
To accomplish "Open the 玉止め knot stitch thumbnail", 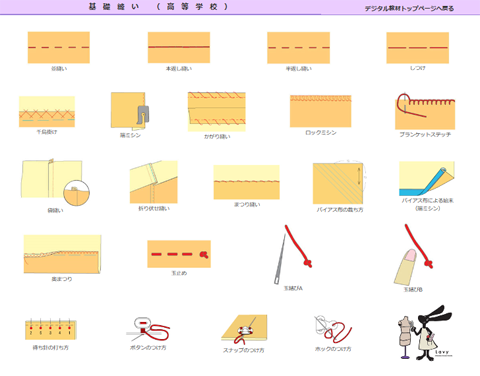I will pos(179,254).
